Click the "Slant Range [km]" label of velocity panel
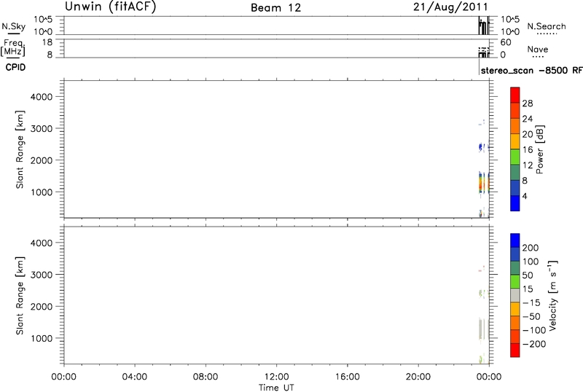 pos(20,295)
